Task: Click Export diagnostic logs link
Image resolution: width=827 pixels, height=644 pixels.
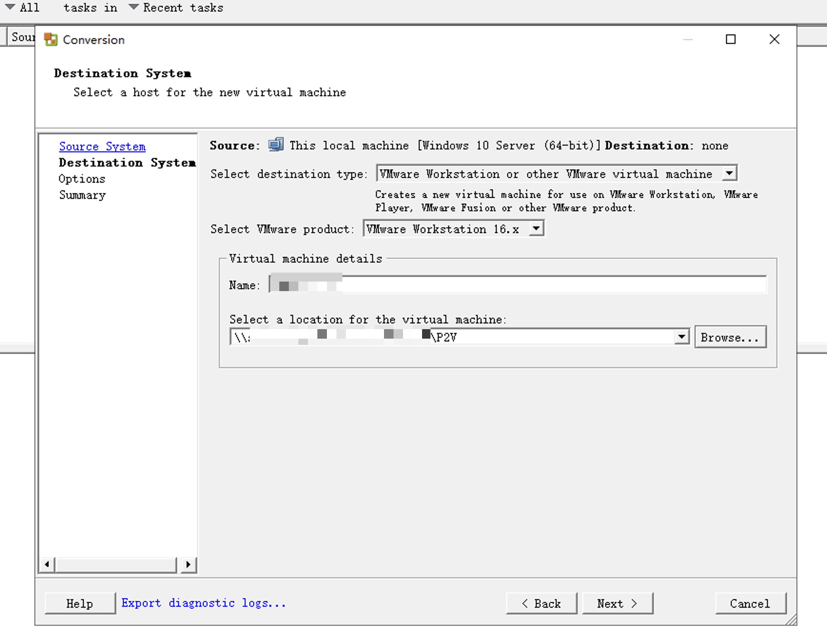Action: pos(204,603)
